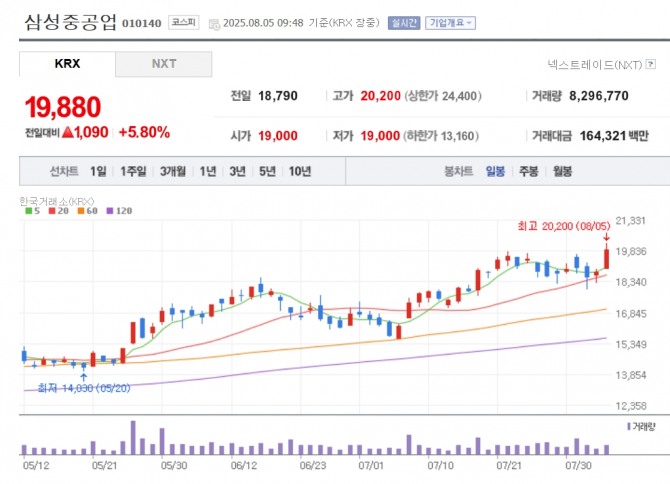
Task: Switch to the KRX tab
Action: click(x=67, y=64)
